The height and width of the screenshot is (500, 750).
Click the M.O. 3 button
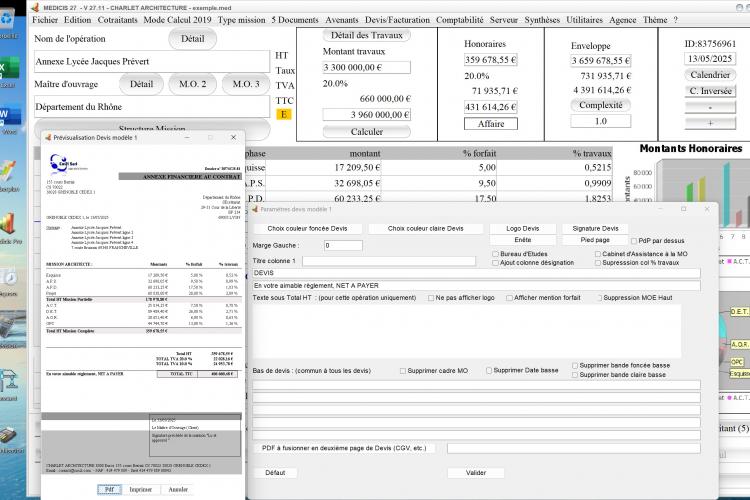(246, 84)
